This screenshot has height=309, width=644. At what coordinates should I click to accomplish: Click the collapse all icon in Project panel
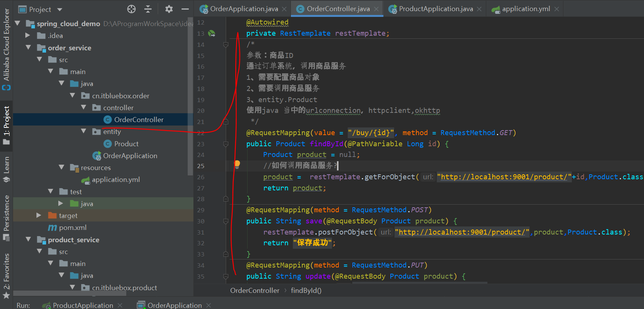coord(148,9)
